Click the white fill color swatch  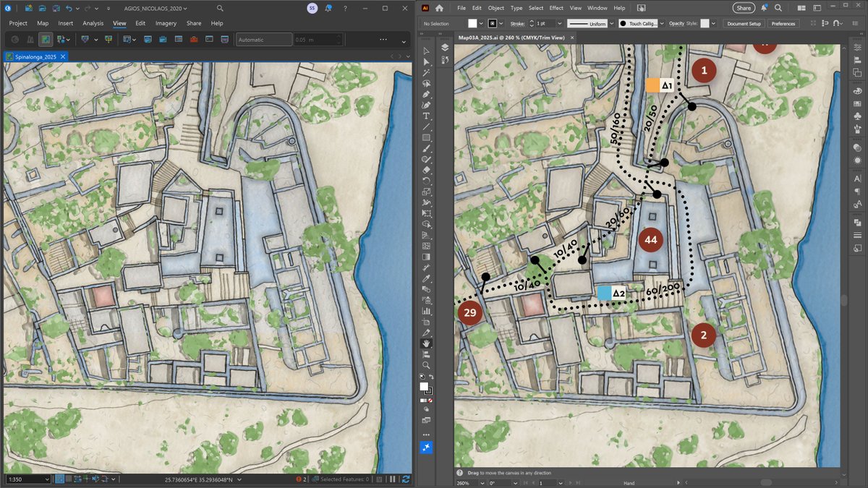[474, 23]
